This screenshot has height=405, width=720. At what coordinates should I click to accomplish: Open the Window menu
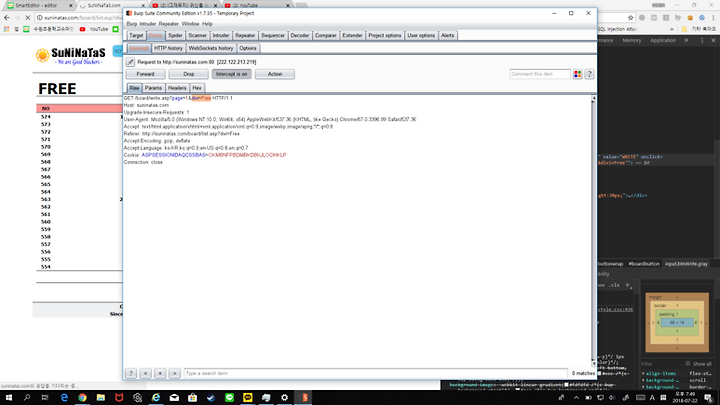point(190,24)
